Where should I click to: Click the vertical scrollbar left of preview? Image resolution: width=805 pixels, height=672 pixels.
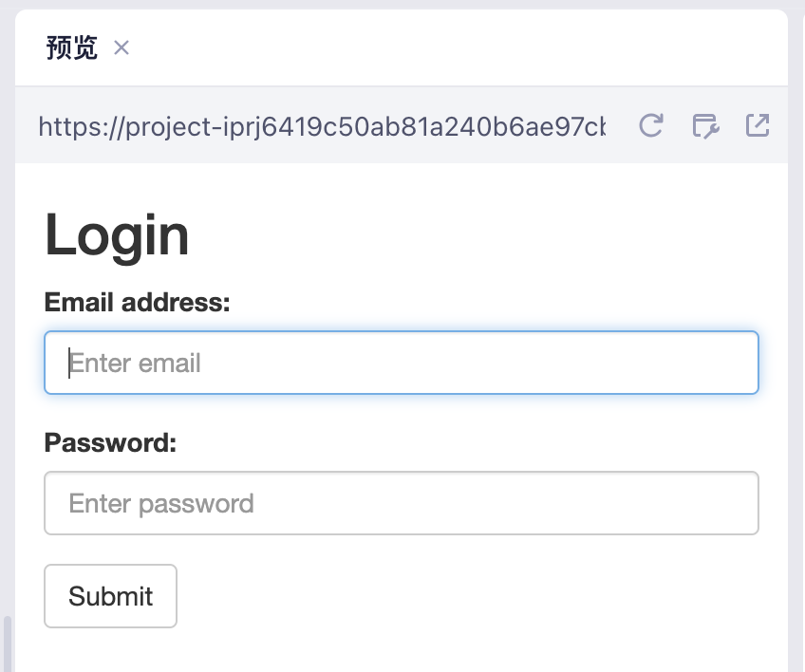(x=8, y=644)
